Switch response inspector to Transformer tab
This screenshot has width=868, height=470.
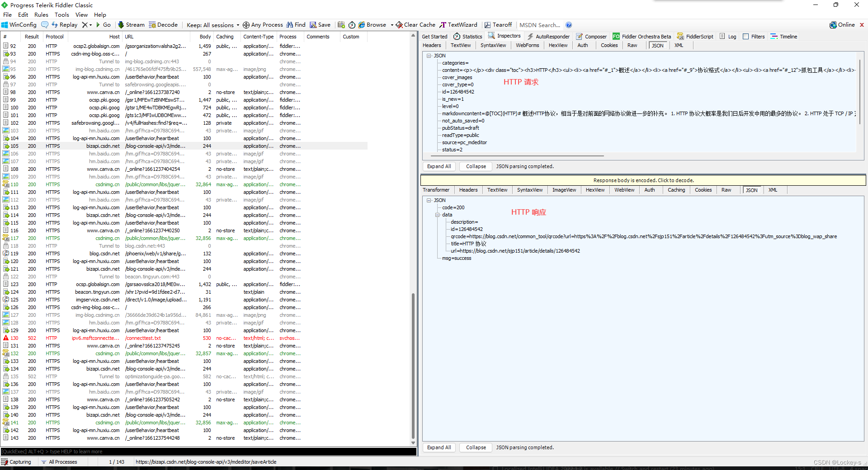click(x=436, y=190)
